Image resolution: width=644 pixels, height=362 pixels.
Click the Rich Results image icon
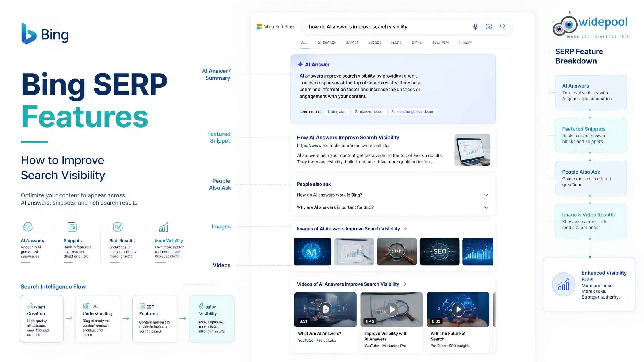pos(118,227)
